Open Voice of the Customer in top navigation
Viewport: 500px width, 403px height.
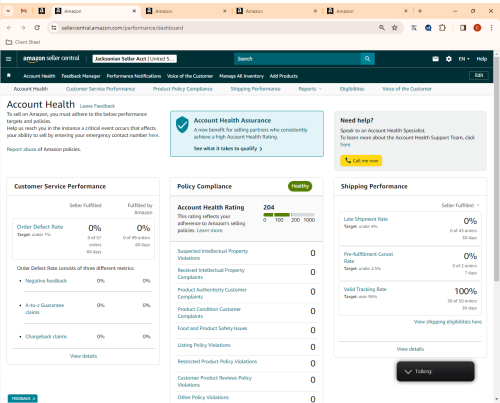(190, 76)
